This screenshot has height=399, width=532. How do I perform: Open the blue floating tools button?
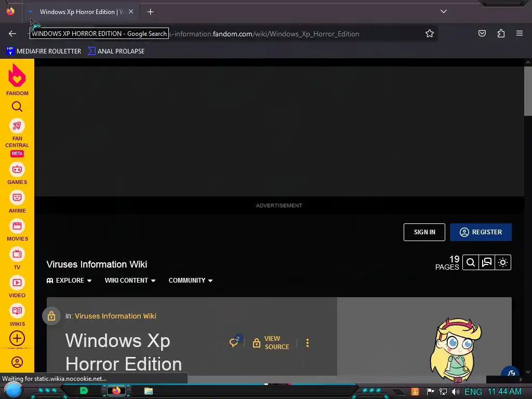[510, 373]
